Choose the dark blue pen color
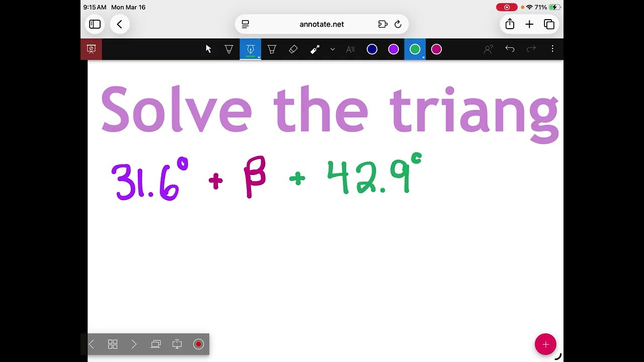Viewport: 644px width, 362px height. (372, 49)
